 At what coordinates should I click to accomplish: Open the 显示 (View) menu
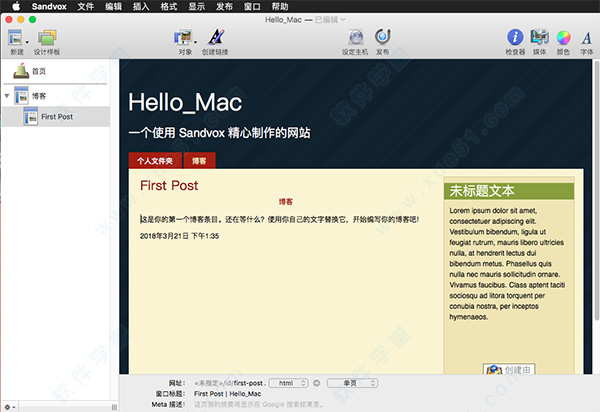(196, 7)
